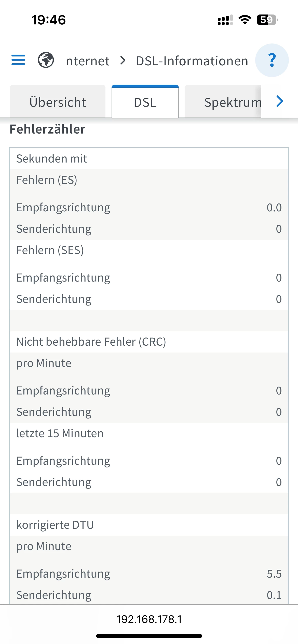Viewport: 298px width, 644px height.
Task: Tap the breadcrumb chevron after Internet
Action: pyautogui.click(x=123, y=61)
